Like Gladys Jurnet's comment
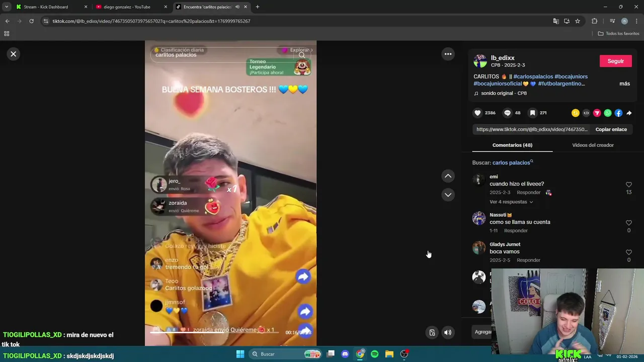 point(628,252)
